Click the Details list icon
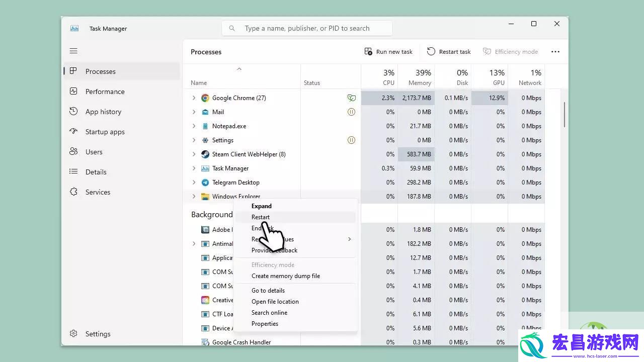 [x=73, y=171]
